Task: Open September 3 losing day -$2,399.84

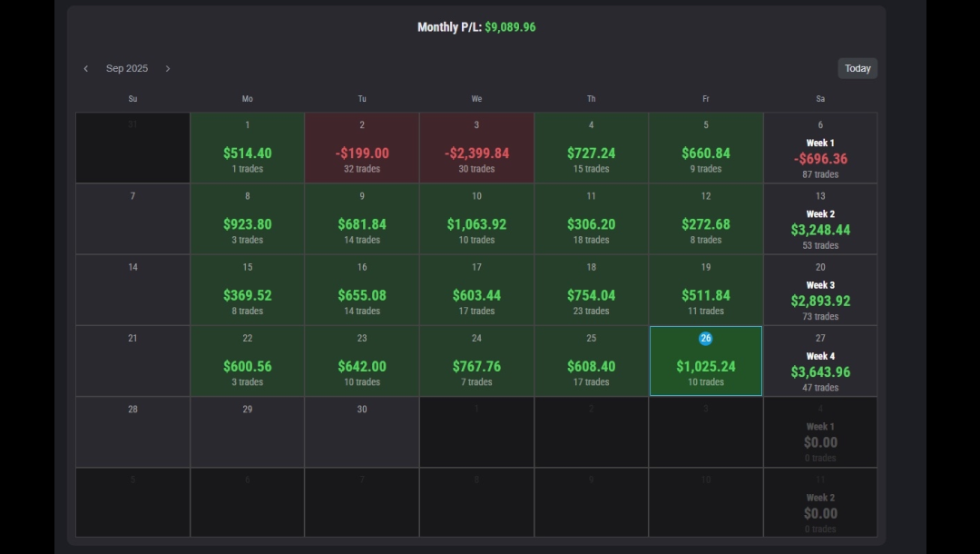Action: (x=477, y=148)
